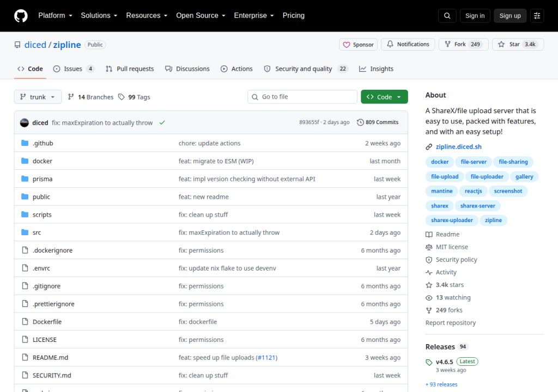Open the .dockerignore file
This screenshot has width=558, height=392.
[x=52, y=250]
